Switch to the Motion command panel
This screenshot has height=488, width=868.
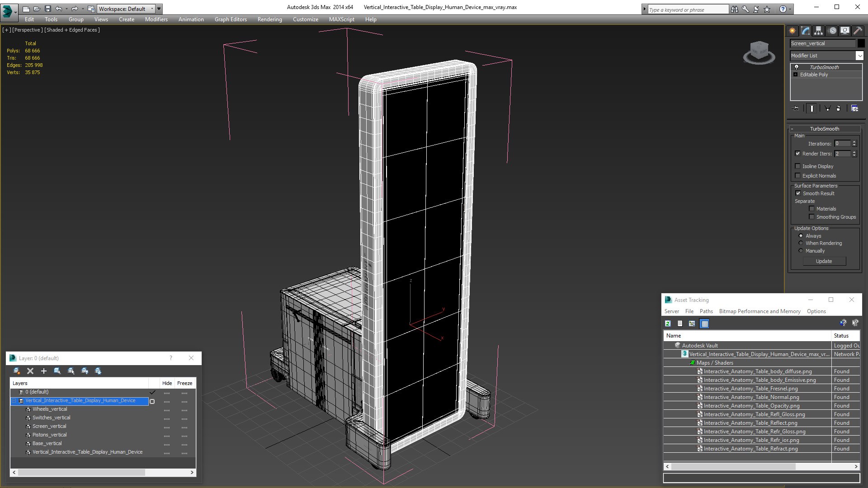point(832,31)
